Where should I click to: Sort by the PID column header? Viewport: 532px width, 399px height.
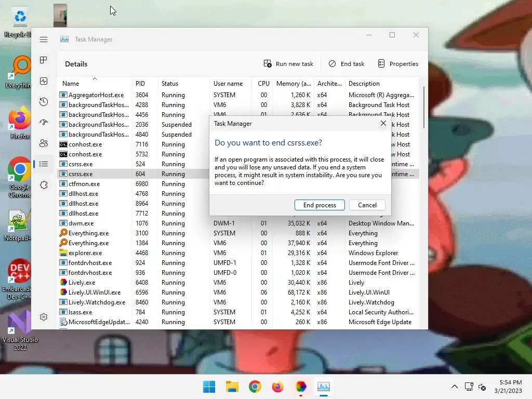(145, 84)
